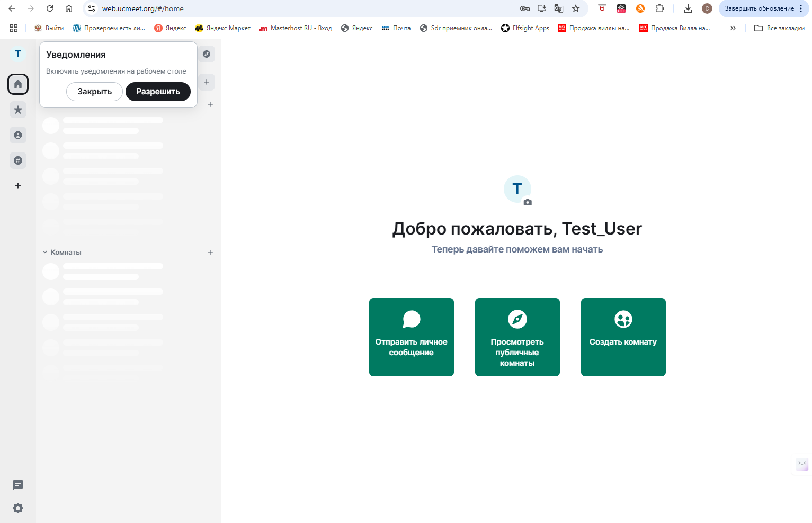Image resolution: width=812 pixels, height=523 pixels.
Task: Click Отправить личное сообщение tile
Action: [x=411, y=337]
